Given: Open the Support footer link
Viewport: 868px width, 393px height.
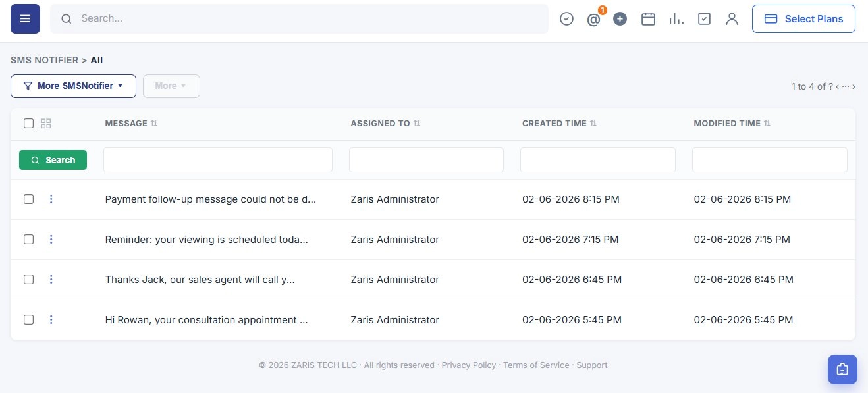Looking at the screenshot, I should click(592, 365).
